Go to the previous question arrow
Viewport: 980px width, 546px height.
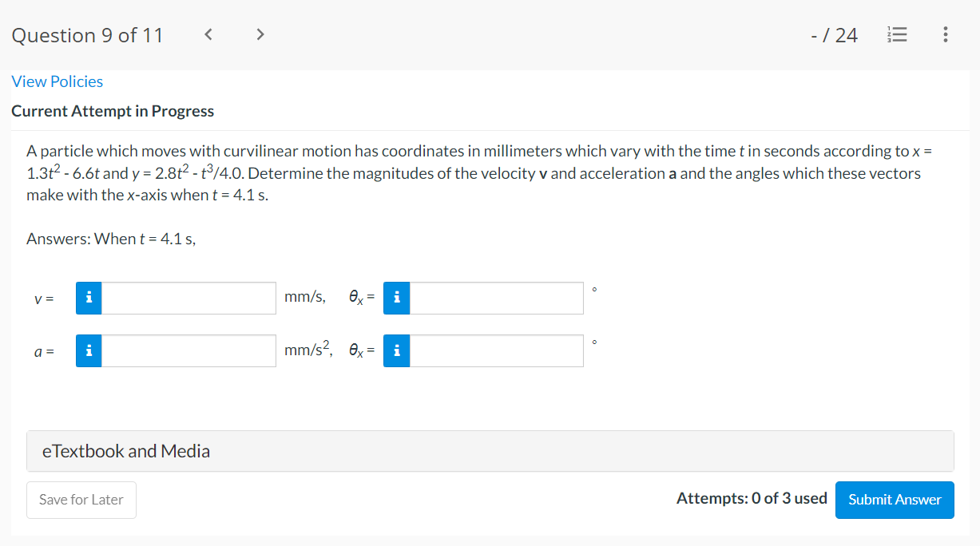208,35
